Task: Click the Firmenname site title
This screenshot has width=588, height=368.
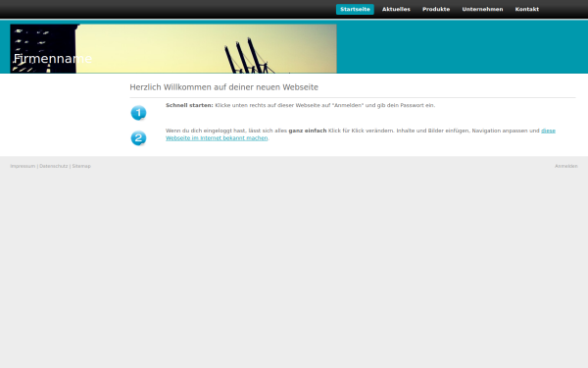Action: click(53, 59)
